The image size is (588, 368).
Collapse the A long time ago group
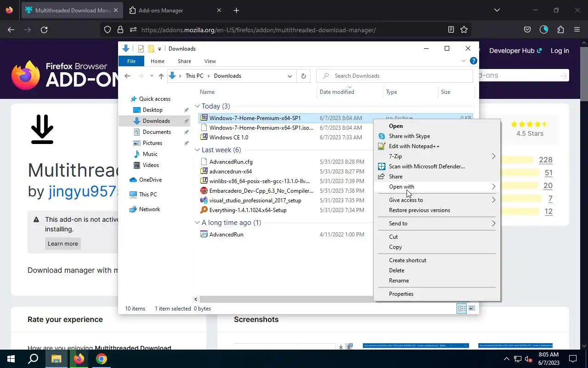[197, 223]
